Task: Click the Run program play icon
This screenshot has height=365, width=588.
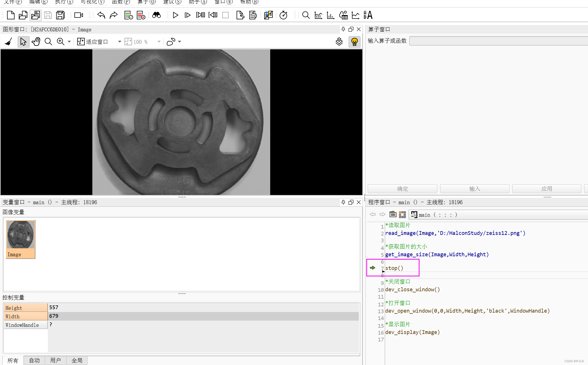Action: [x=176, y=15]
